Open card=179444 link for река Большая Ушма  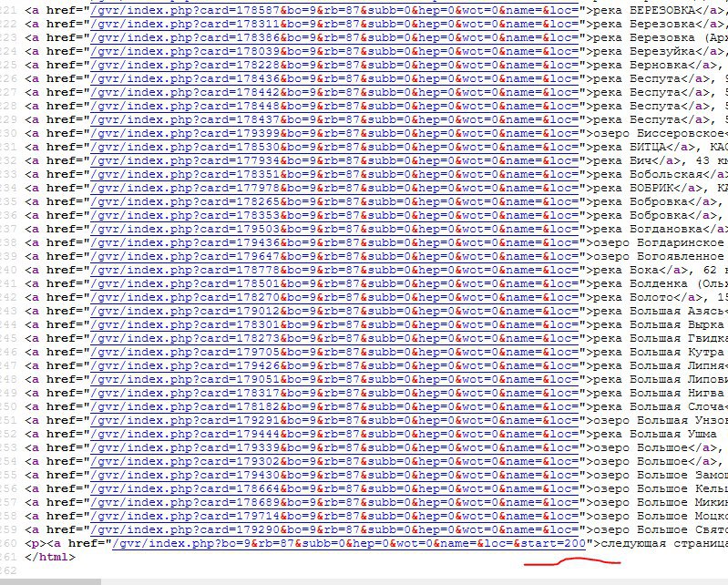pos(334,434)
